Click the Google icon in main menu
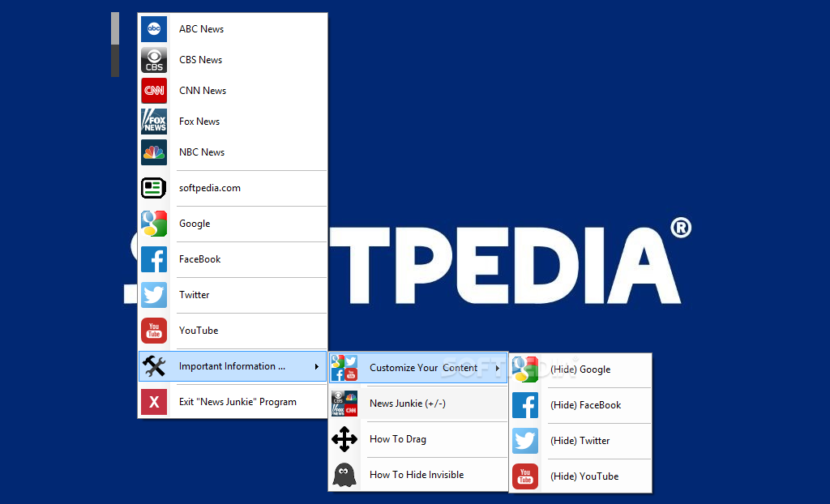This screenshot has height=504, width=830. (154, 224)
